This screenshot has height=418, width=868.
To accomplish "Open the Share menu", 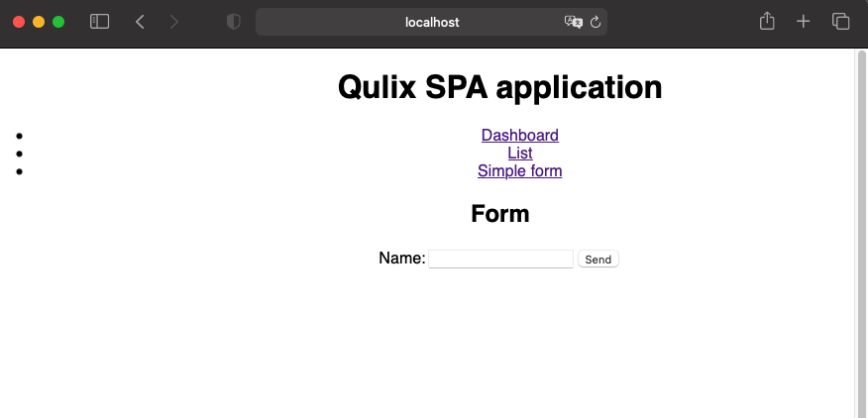I will 767,22.
